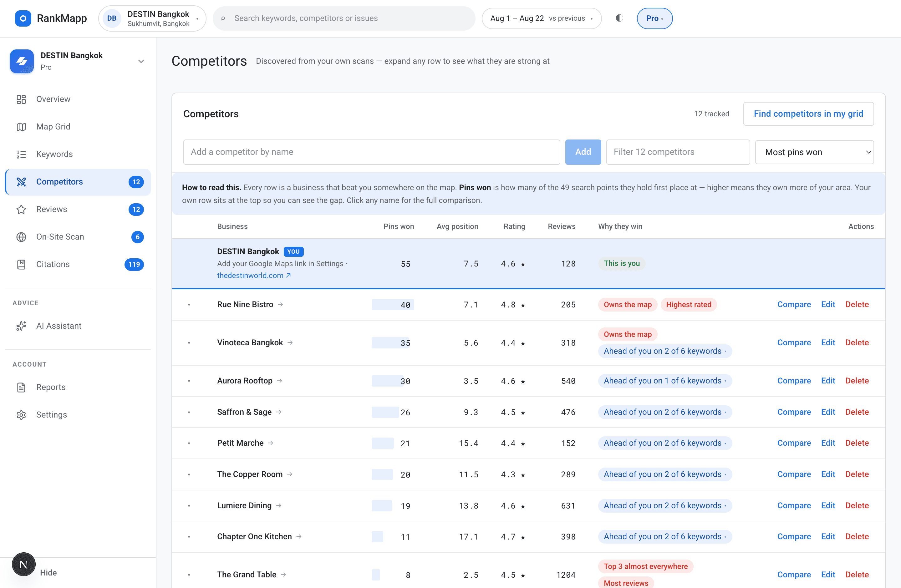
Task: Toggle the dark mode theme icon
Action: click(x=619, y=18)
